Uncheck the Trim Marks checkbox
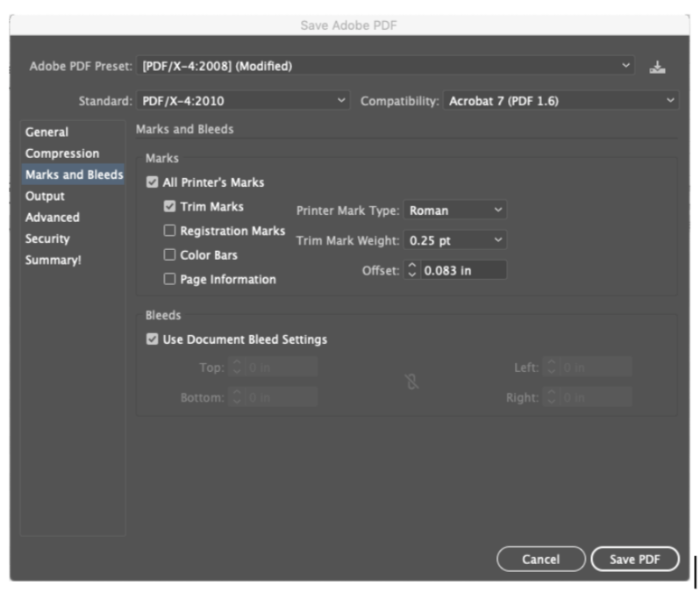 (x=169, y=206)
